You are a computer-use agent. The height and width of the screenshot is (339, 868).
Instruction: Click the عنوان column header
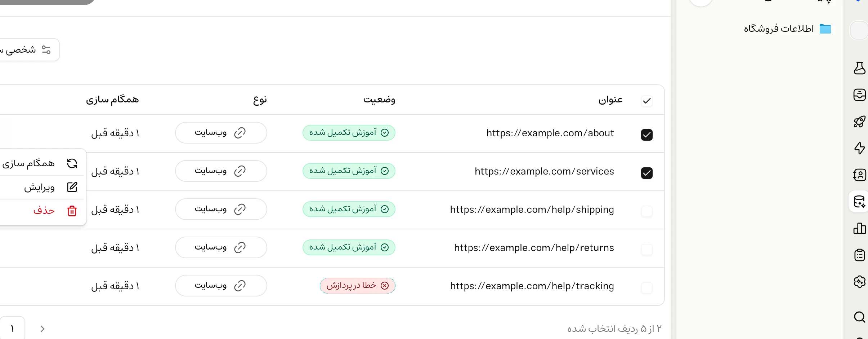[610, 100]
